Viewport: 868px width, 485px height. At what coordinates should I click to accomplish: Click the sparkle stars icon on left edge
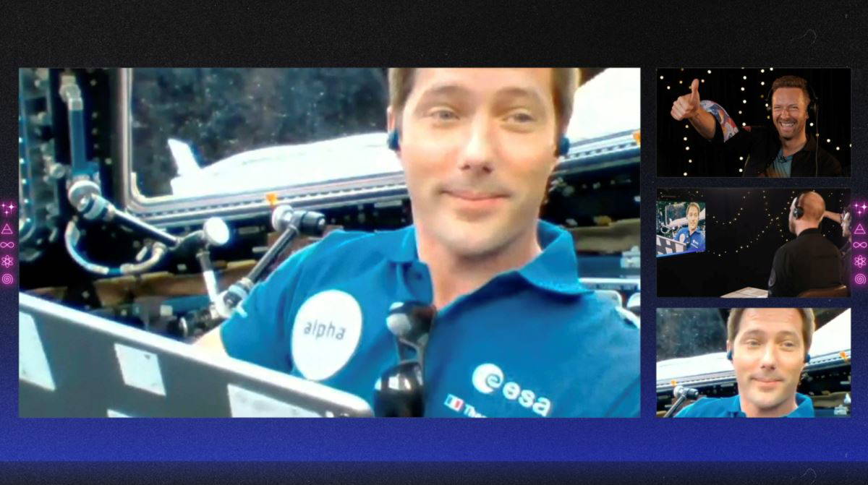click(8, 208)
